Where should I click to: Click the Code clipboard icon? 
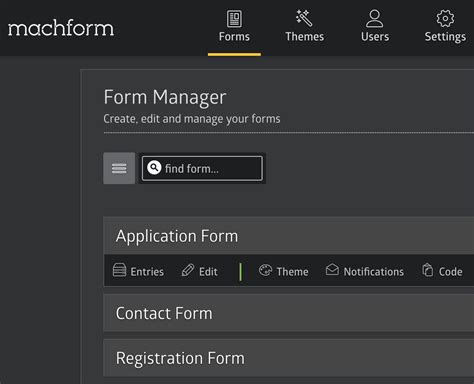click(428, 270)
